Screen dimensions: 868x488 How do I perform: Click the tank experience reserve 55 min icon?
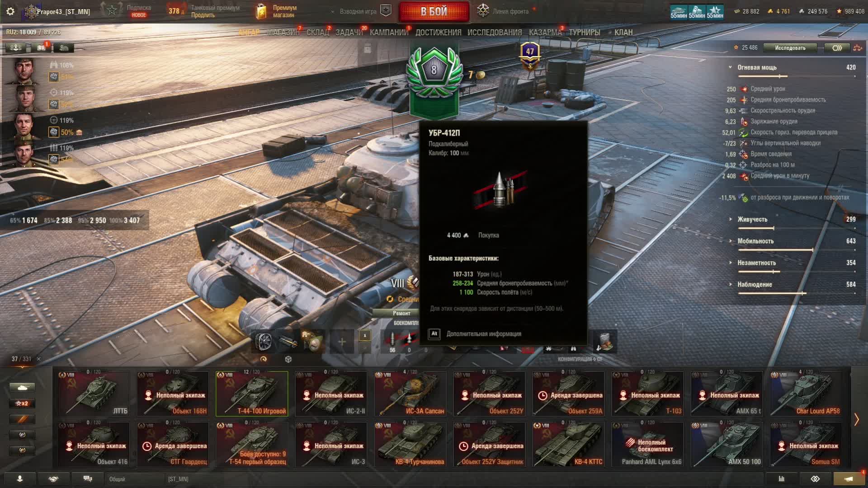[679, 12]
